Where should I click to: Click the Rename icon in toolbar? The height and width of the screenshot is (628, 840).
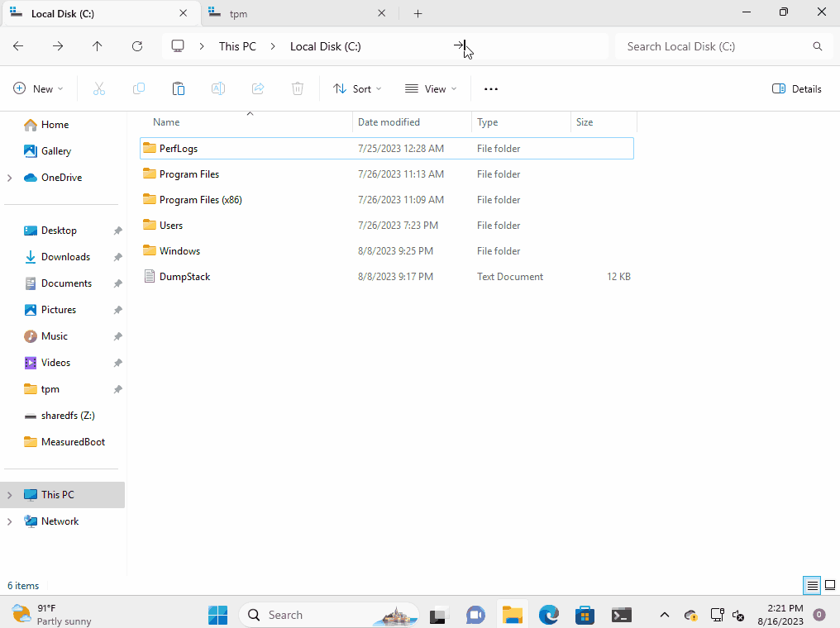tap(218, 89)
